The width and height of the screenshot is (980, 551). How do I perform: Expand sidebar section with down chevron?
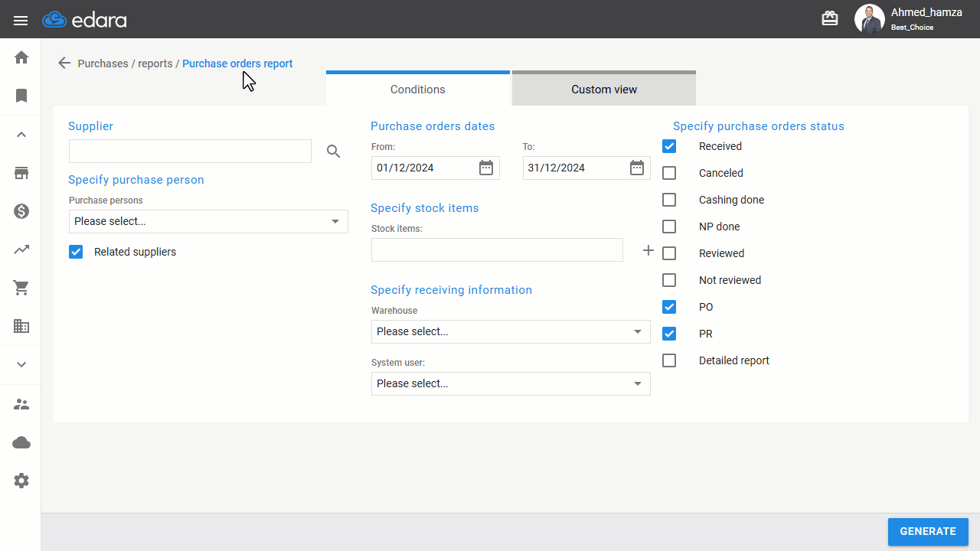point(21,365)
